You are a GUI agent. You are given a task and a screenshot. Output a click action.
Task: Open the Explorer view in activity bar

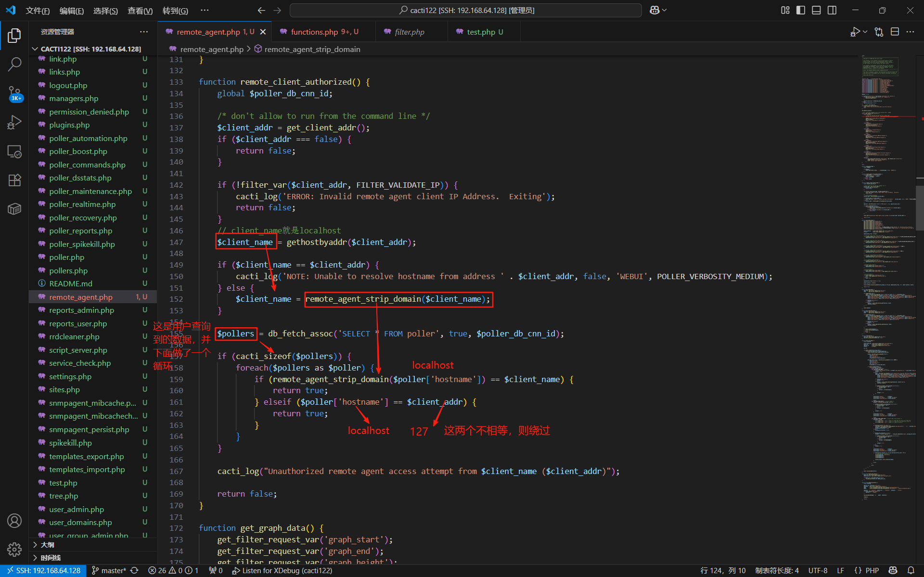tap(14, 35)
